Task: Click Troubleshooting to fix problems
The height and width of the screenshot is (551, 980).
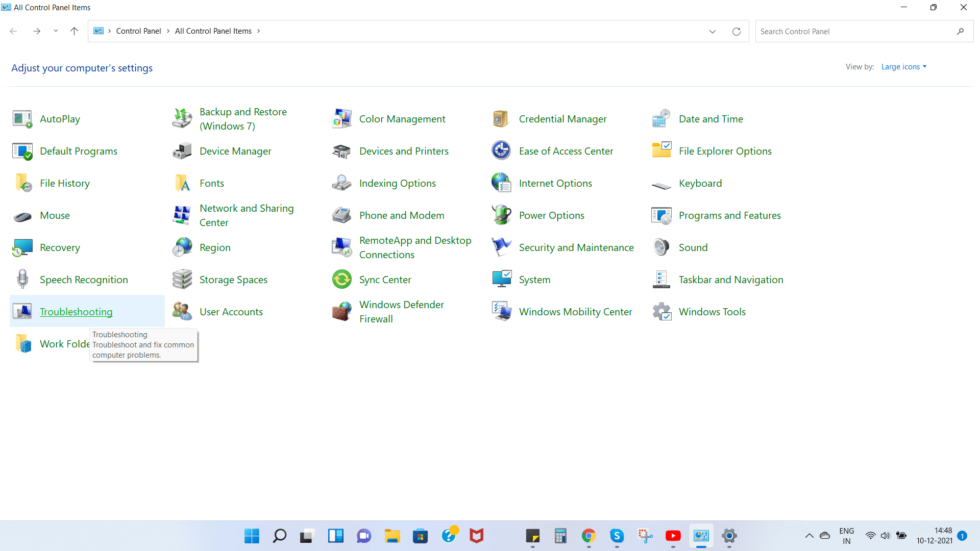Action: click(76, 312)
